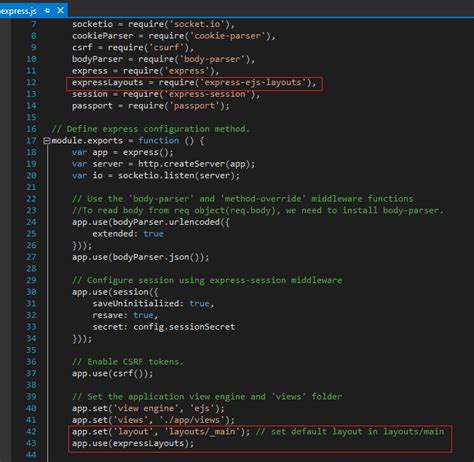
Task: Click the 'Define express configuration method' comment
Action: click(x=150, y=129)
